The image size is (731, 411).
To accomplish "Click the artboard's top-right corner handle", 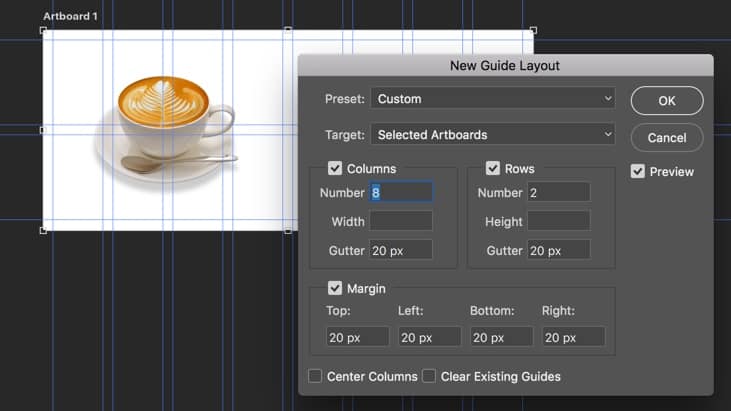I will tap(533, 31).
